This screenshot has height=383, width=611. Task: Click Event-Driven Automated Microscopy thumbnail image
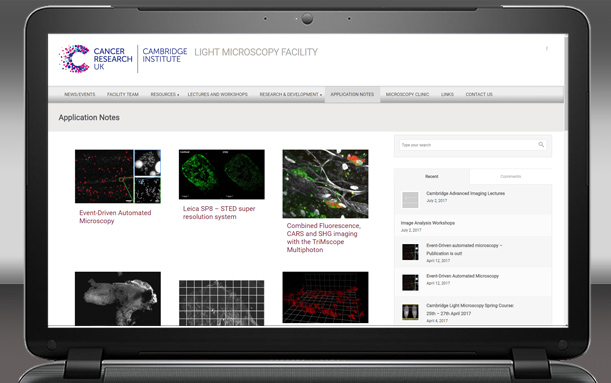(118, 176)
